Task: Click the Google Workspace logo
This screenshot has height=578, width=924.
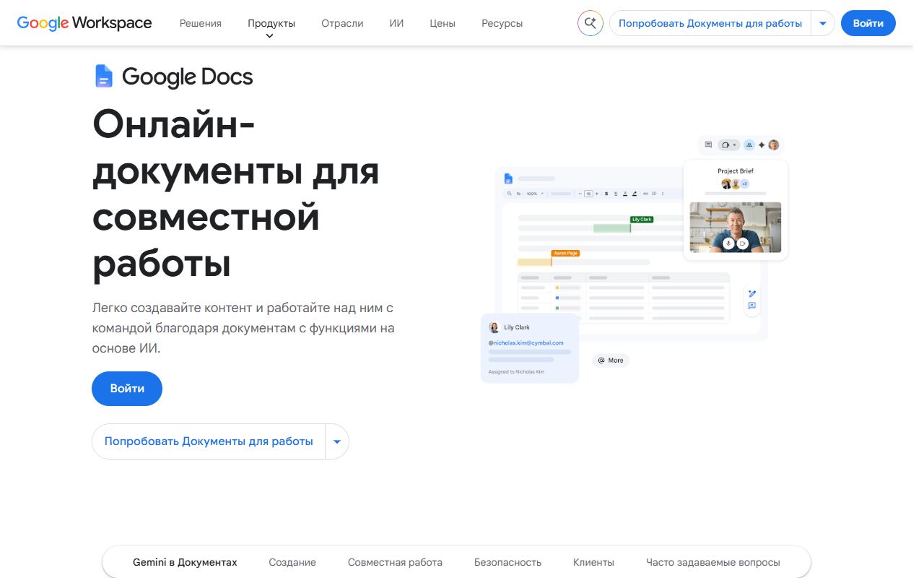Action: [84, 23]
